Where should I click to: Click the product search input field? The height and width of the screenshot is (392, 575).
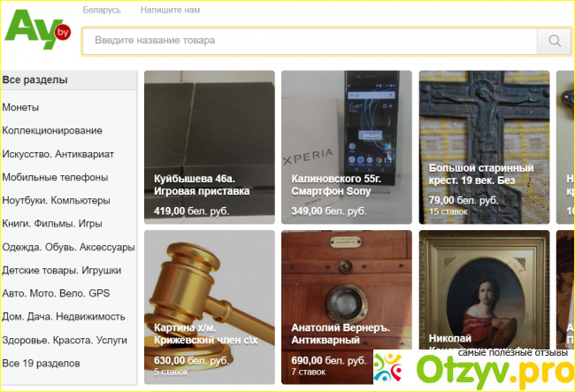310,41
